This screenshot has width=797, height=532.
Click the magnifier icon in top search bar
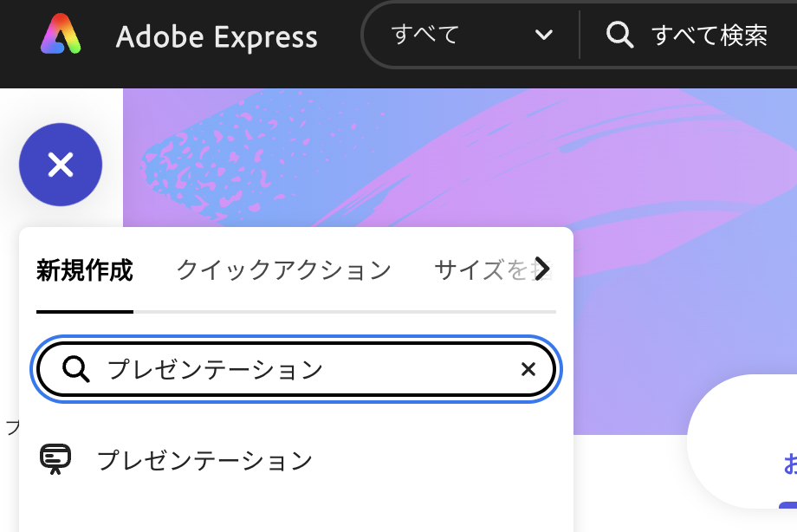tap(619, 36)
